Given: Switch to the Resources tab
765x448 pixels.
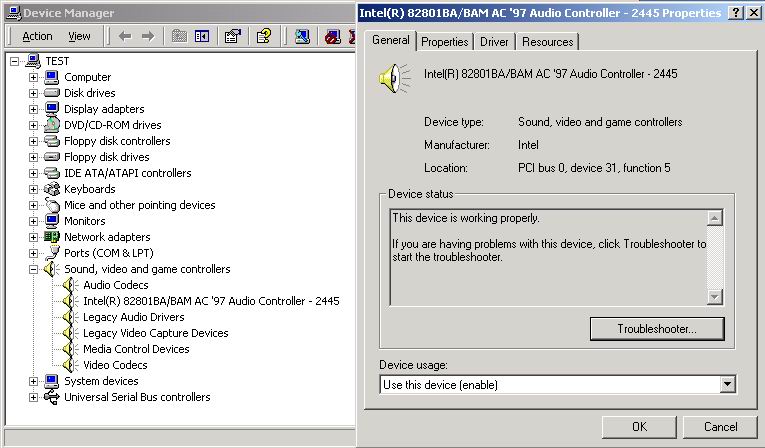Looking at the screenshot, I should click(x=547, y=42).
